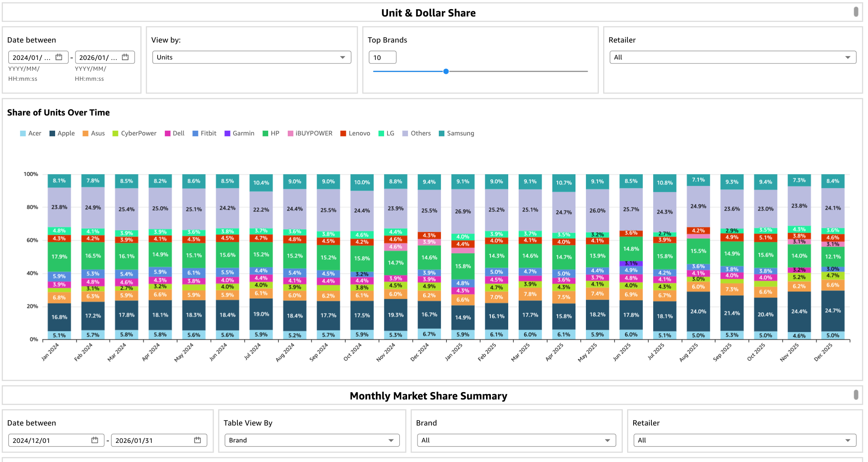Click the Dec 2025 Apple 24.7% segment
The height and width of the screenshot is (462, 868).
tap(832, 311)
